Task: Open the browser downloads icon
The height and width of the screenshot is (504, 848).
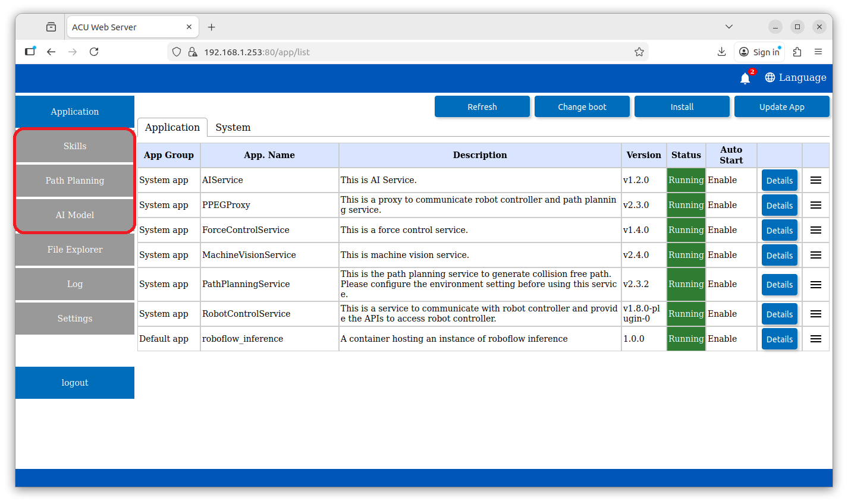Action: [721, 52]
